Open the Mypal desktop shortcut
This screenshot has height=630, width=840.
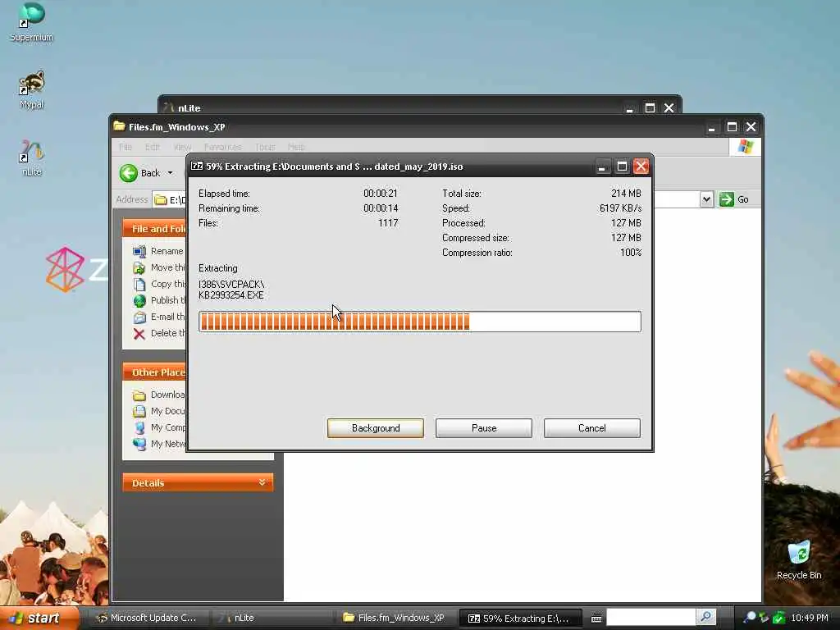tap(32, 89)
